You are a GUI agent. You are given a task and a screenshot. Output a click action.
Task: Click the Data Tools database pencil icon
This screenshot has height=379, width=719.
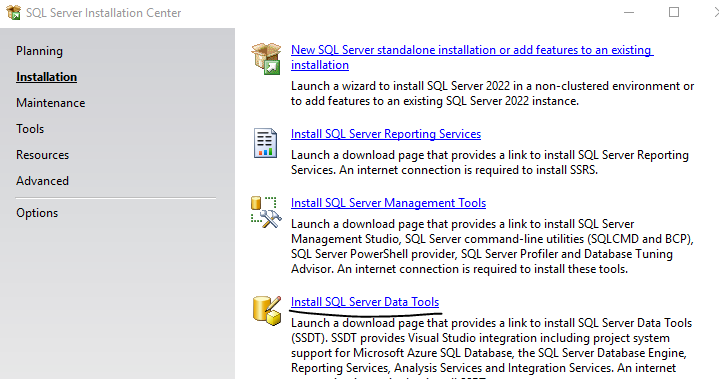click(267, 311)
